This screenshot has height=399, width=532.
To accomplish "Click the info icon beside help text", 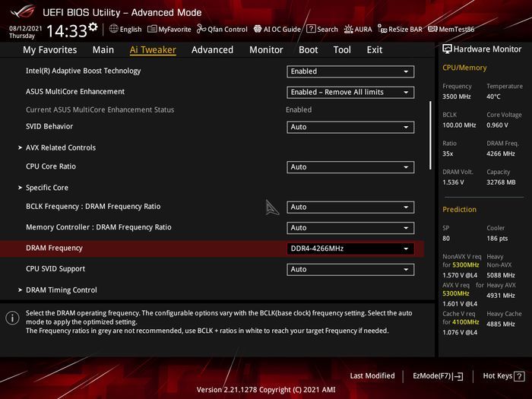I will 12,318.
